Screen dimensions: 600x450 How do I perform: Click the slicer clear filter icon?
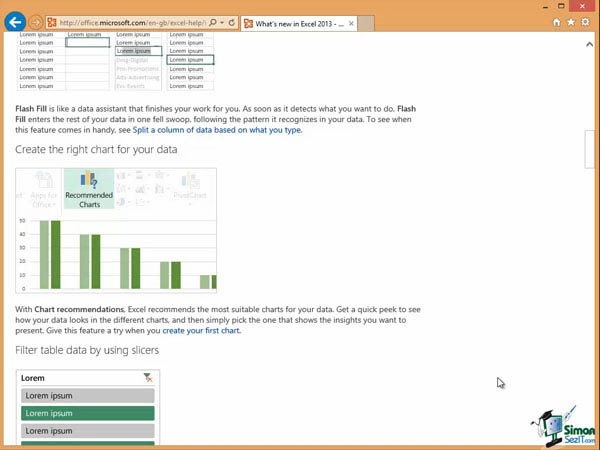(148, 378)
